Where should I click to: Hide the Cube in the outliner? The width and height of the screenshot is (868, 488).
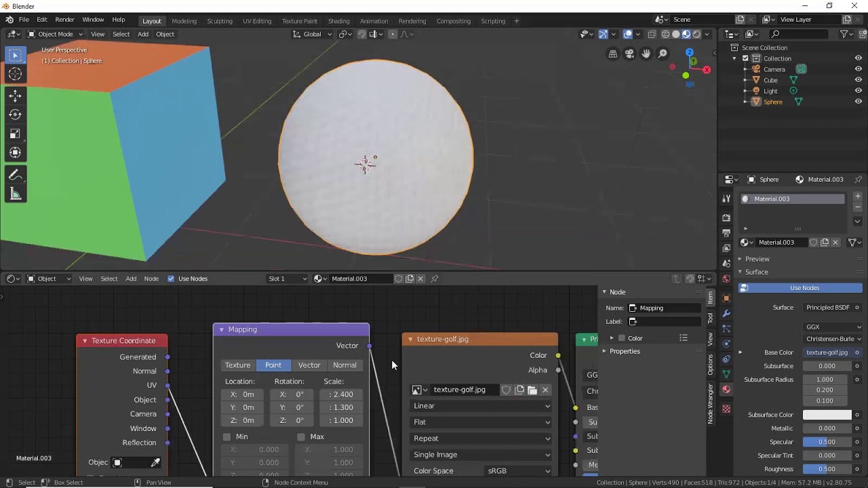[859, 80]
